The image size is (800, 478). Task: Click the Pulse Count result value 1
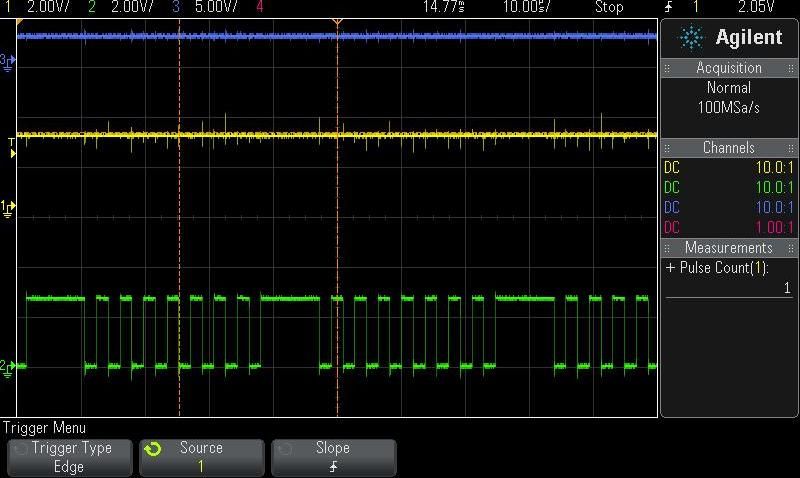click(x=787, y=288)
